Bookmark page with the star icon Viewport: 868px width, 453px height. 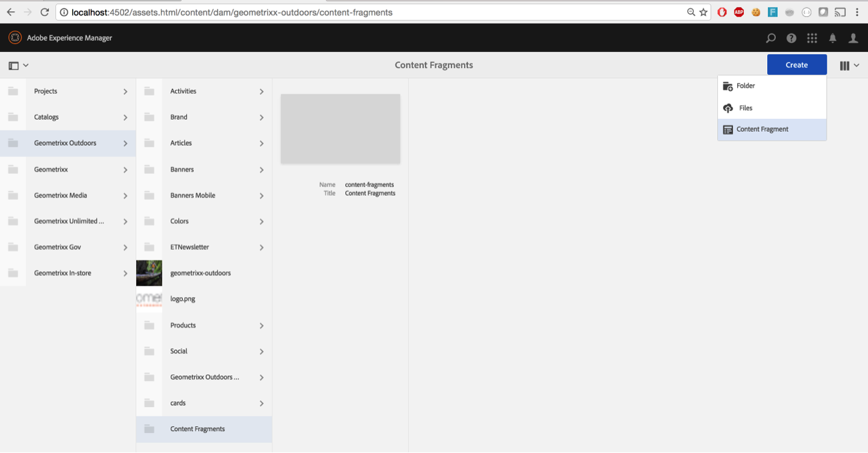click(703, 12)
